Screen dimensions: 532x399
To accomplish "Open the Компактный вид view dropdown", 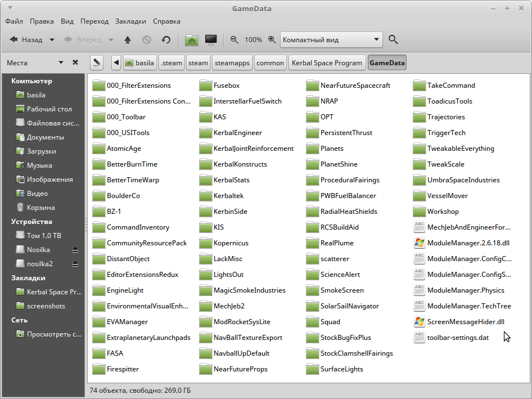I will [x=331, y=40].
